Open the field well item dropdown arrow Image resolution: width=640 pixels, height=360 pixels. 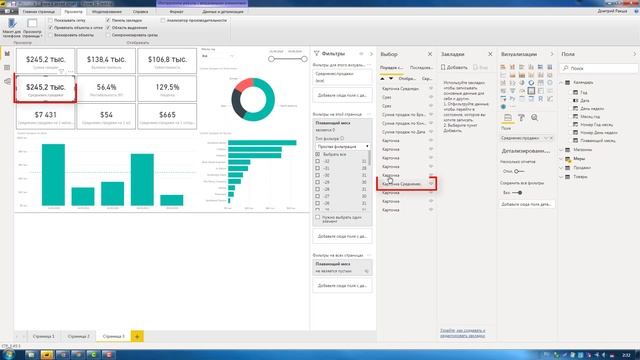[545, 138]
